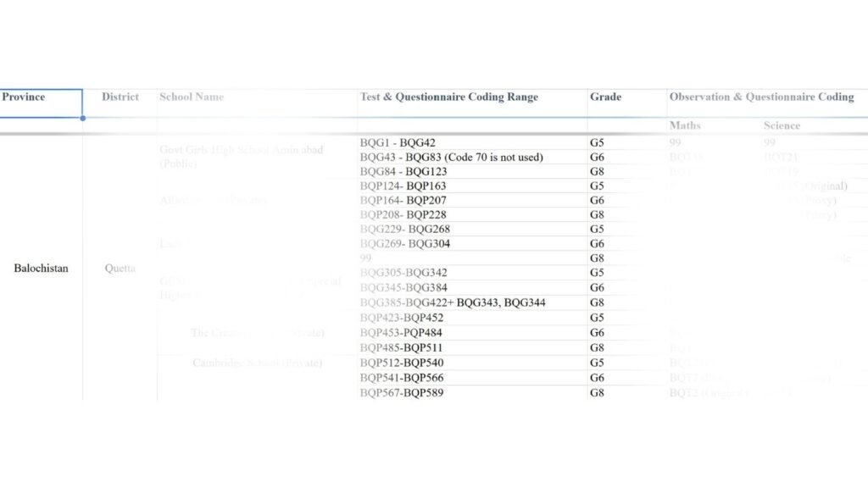Click the District column header
Screen dimensions: 868x488
(120, 97)
